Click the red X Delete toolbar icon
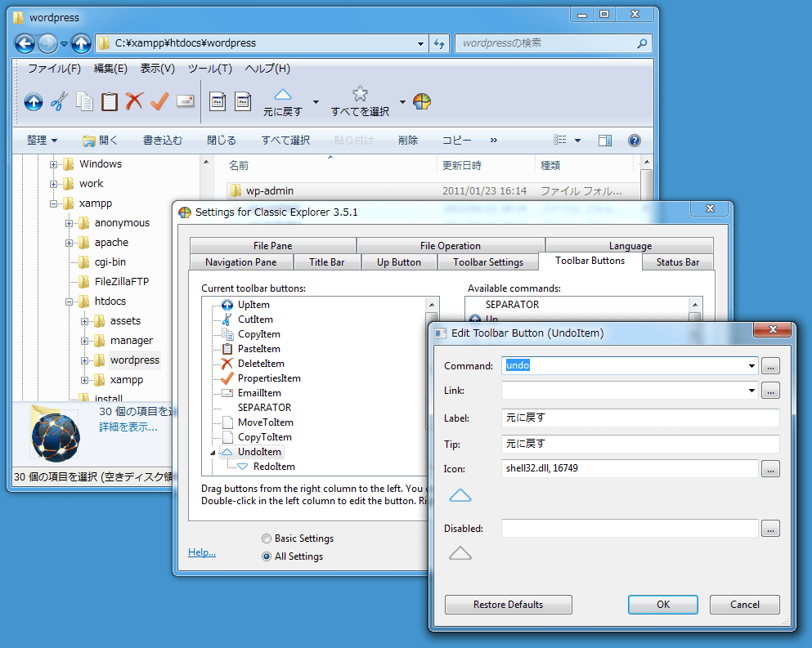Screen dimensions: 812x648 [134, 101]
